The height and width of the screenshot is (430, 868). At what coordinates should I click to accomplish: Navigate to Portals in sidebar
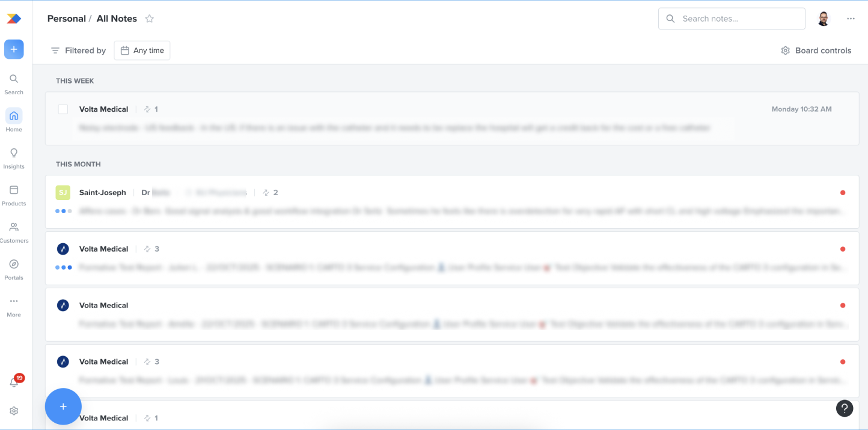coord(14,270)
